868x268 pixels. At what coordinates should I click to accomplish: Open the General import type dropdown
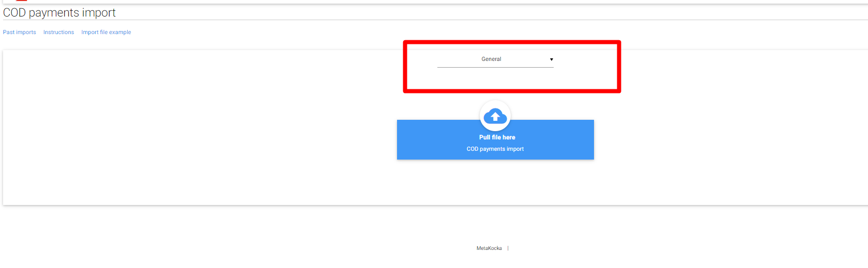(495, 59)
